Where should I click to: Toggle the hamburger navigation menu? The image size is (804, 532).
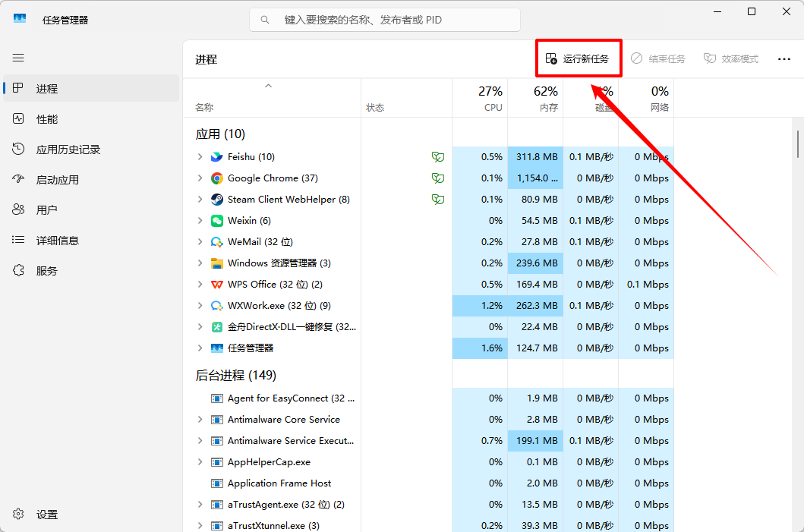(x=18, y=58)
